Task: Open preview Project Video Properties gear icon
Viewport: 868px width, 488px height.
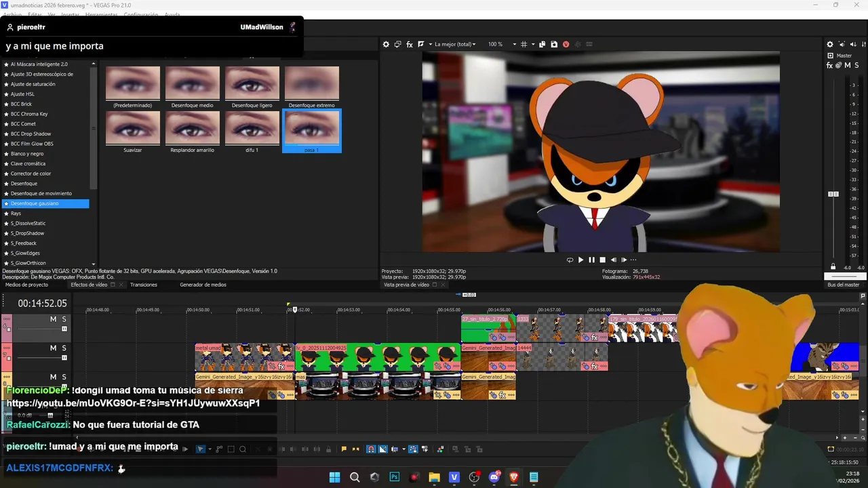Action: (386, 44)
